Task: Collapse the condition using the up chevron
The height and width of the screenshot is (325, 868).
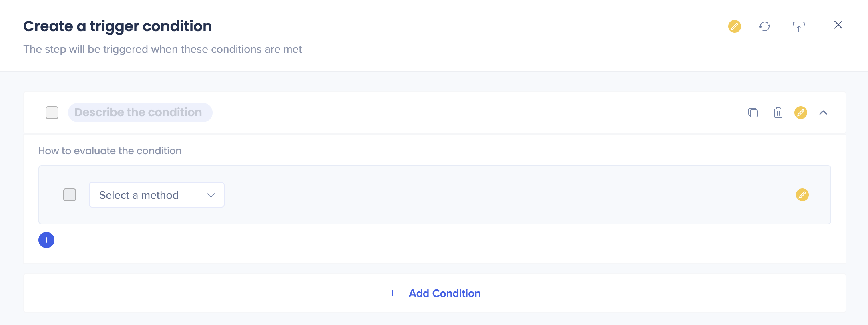Action: pos(823,113)
